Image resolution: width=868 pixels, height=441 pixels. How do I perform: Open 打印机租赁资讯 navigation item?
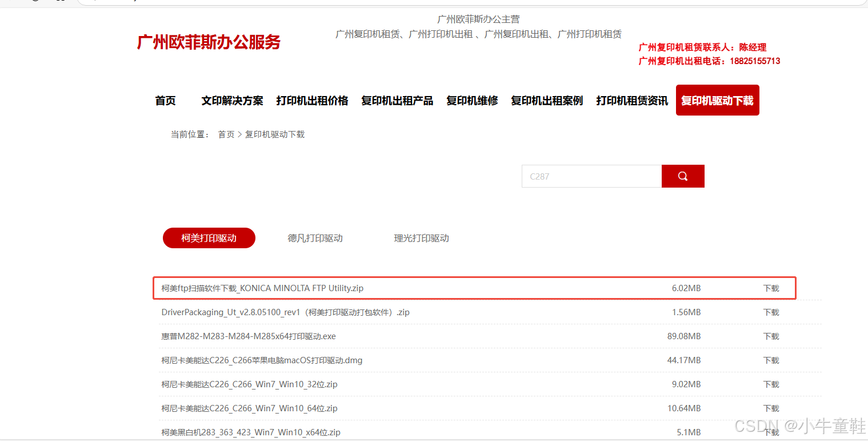tap(632, 101)
